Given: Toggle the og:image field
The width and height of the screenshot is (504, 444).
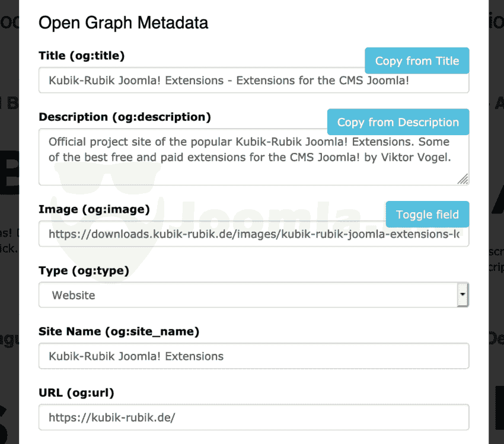Looking at the screenshot, I should (x=427, y=215).
